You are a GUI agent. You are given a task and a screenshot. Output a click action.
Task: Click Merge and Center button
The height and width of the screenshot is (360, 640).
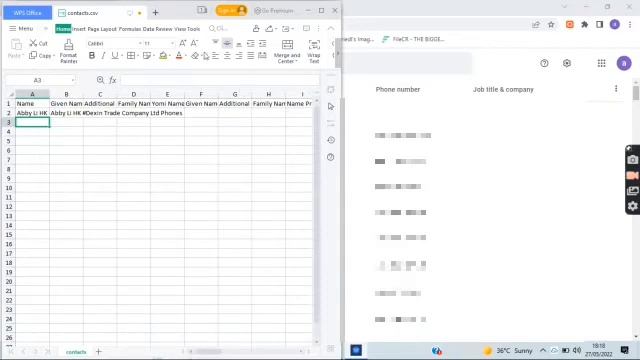pyautogui.click(x=287, y=51)
